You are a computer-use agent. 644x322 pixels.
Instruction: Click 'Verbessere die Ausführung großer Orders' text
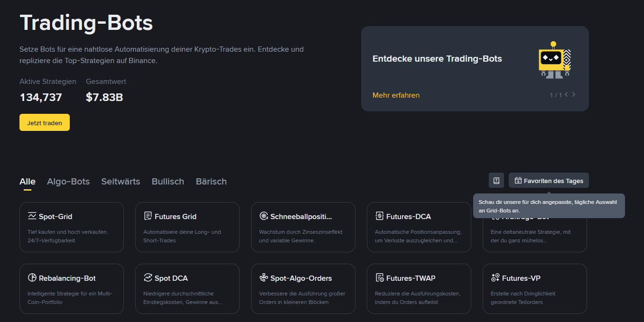[302, 298]
